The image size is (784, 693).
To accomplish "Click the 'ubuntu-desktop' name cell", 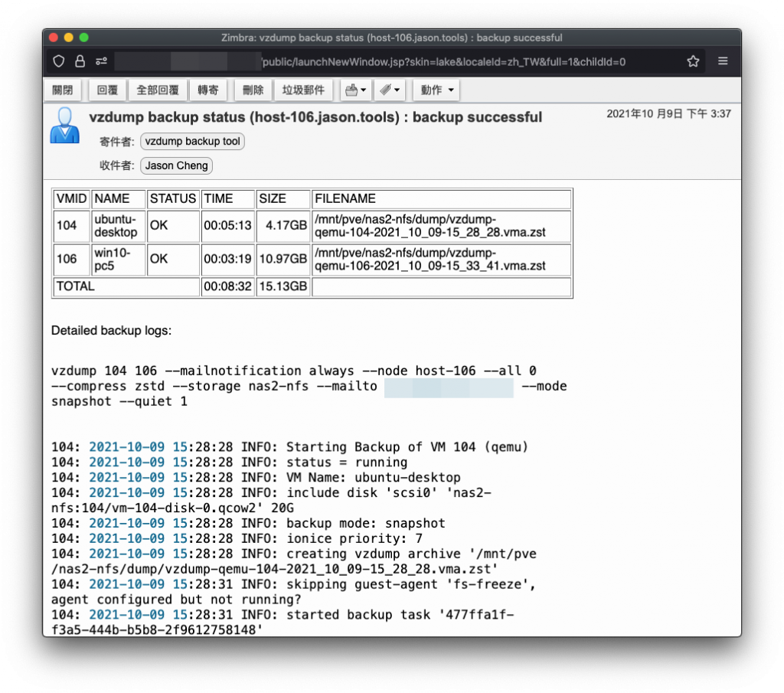I will (119, 225).
